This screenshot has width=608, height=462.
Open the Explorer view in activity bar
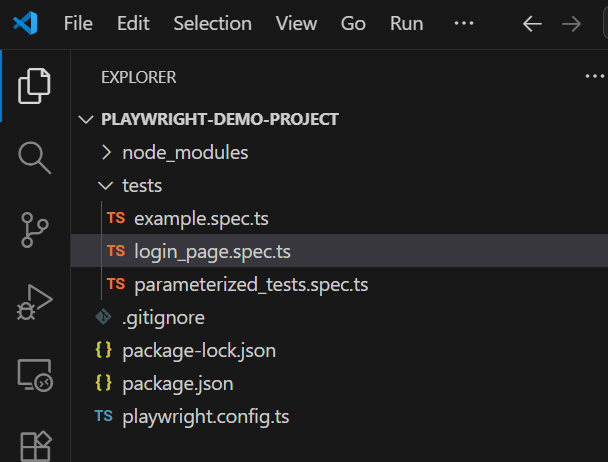34,86
